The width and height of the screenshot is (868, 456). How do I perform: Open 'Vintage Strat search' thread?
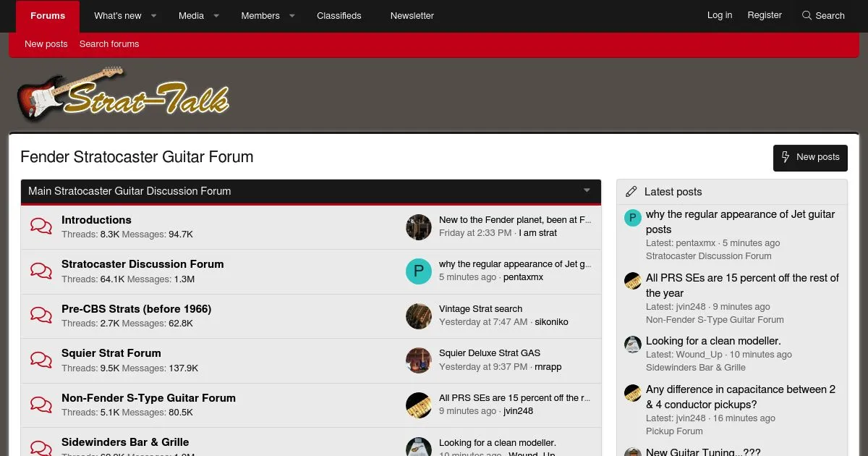(x=480, y=309)
